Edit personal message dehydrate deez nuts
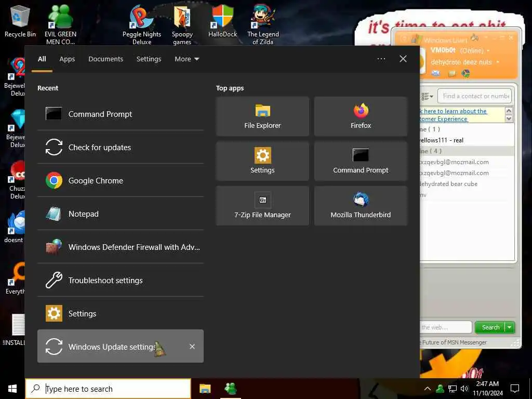Viewport: 532px width, 399px height. [x=461, y=62]
